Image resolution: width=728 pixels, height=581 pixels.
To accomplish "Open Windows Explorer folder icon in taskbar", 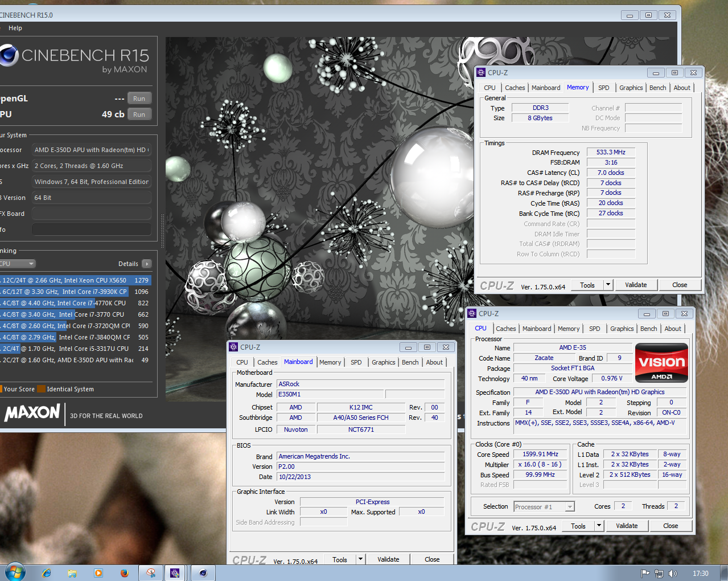I will pos(72,573).
